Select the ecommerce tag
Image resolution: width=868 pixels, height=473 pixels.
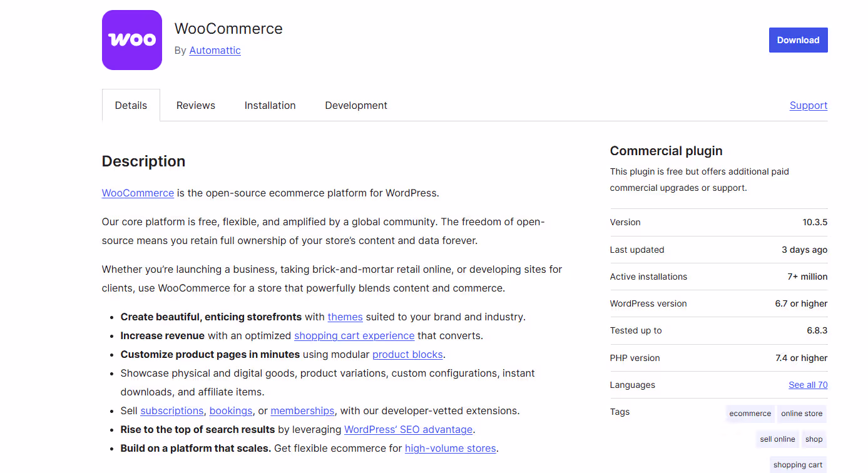coord(750,413)
